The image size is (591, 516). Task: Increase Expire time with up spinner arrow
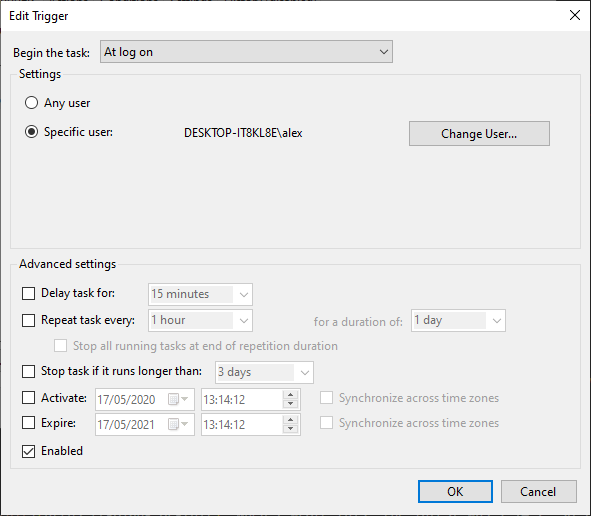[x=290, y=420]
